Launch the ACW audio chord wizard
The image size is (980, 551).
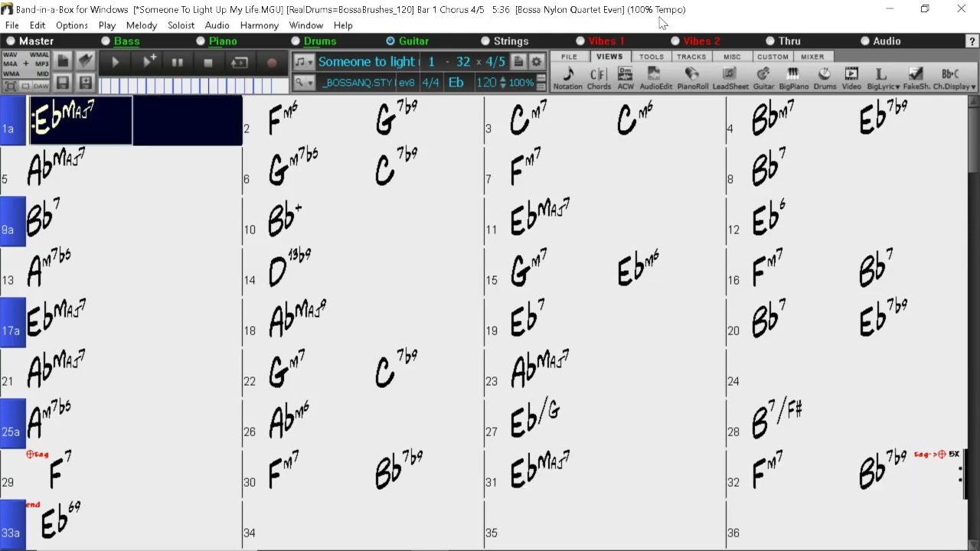coord(626,79)
